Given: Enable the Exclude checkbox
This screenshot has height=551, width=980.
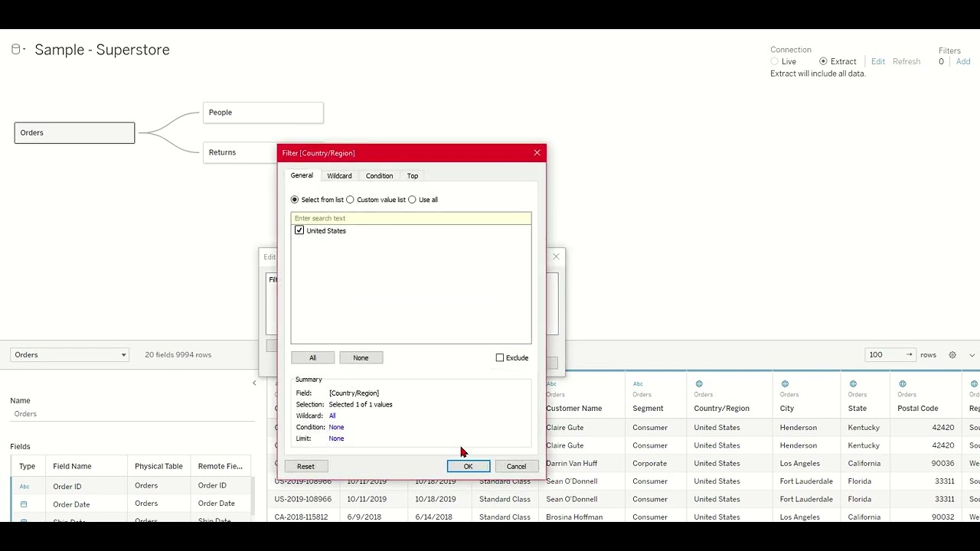Looking at the screenshot, I should (x=500, y=358).
